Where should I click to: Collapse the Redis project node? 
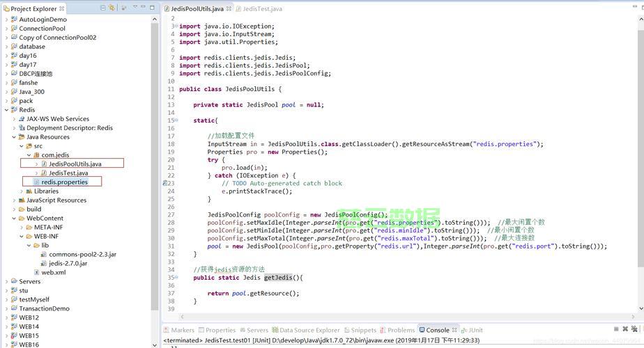[6, 109]
